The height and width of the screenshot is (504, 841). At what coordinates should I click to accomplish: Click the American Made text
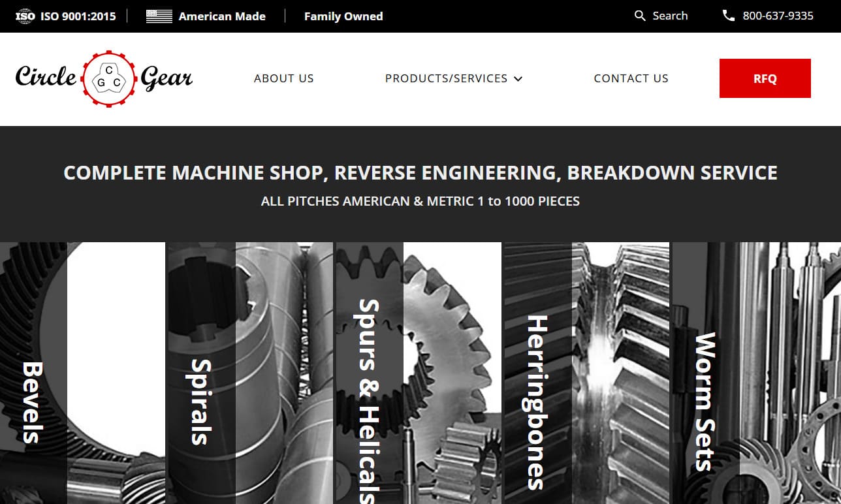222,16
